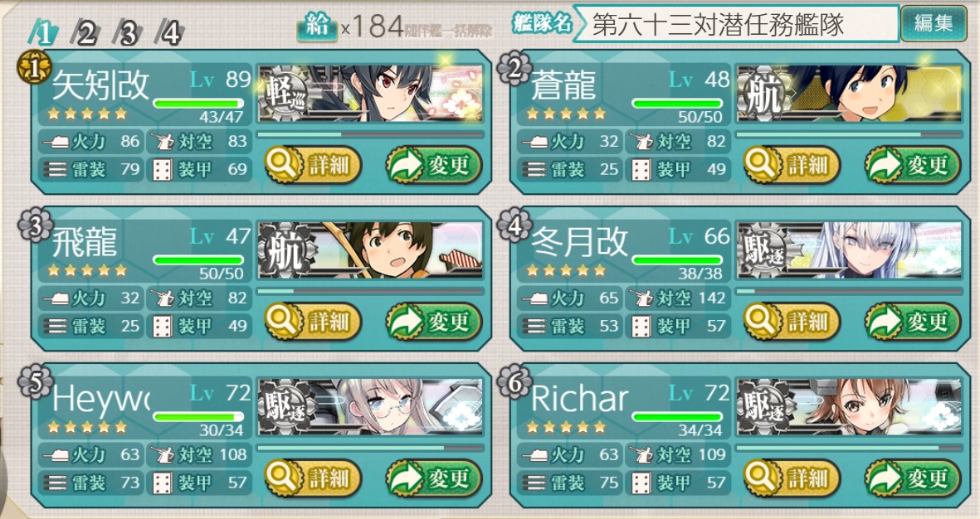Switch to fleet tab 3
This screenshot has height=519, width=980.
[x=128, y=32]
